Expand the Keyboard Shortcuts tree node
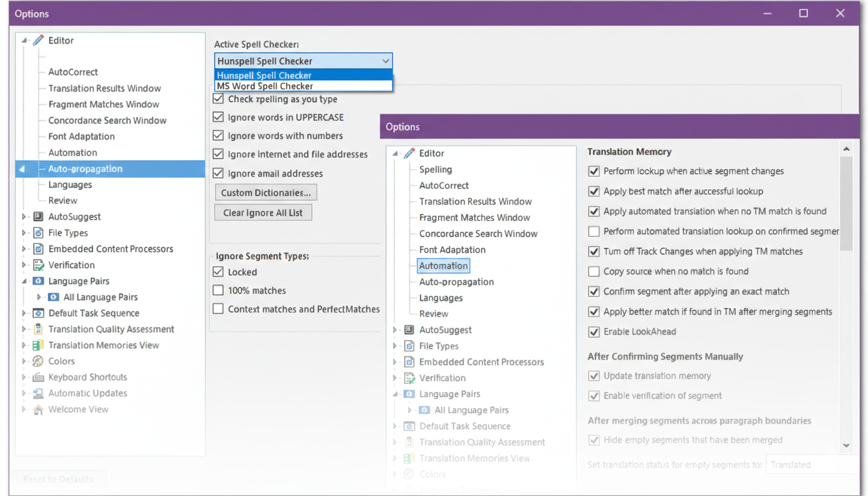Image resolution: width=868 pixels, height=496 pixels. coord(24,377)
